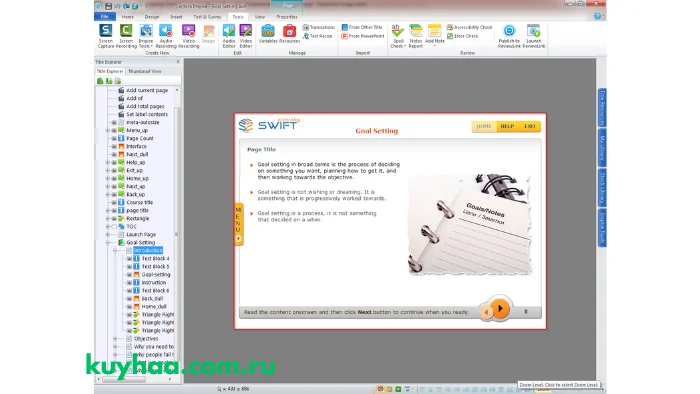Open the Thumbnail View tab
The width and height of the screenshot is (700, 394).
pos(145,71)
